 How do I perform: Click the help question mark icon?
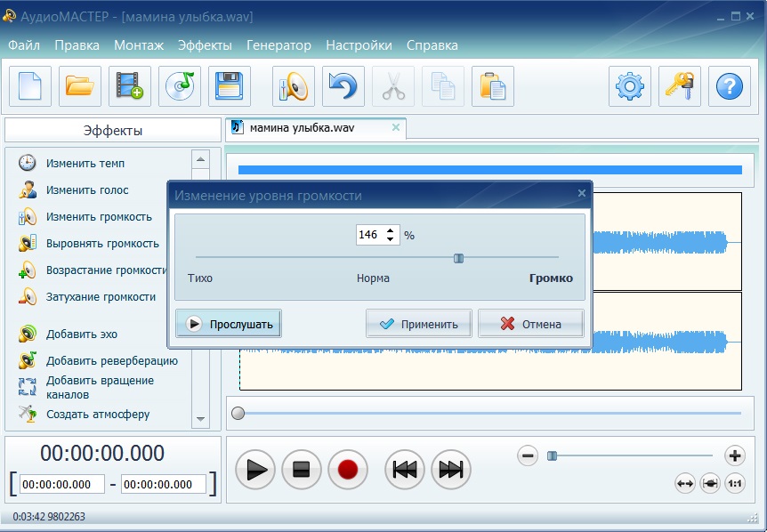[x=730, y=87]
